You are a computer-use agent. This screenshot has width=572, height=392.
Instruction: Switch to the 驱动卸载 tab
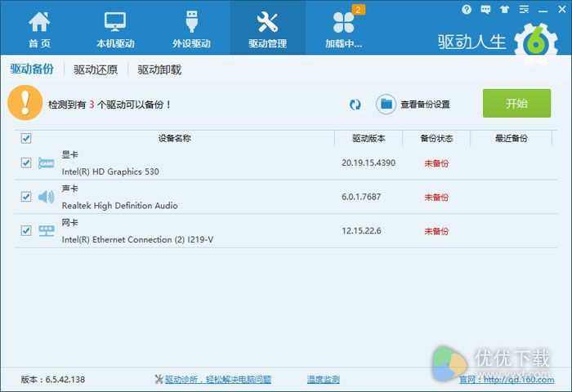[x=159, y=69]
